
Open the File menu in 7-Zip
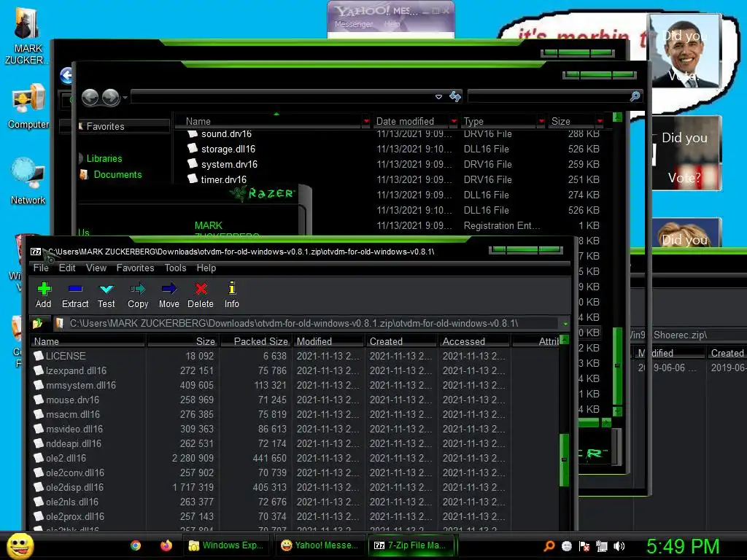pos(41,268)
